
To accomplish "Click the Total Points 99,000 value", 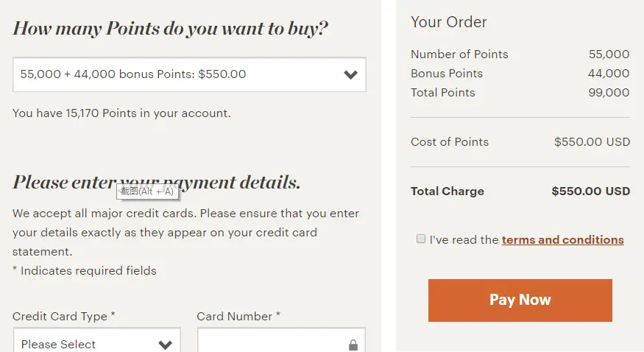I will click(609, 93).
